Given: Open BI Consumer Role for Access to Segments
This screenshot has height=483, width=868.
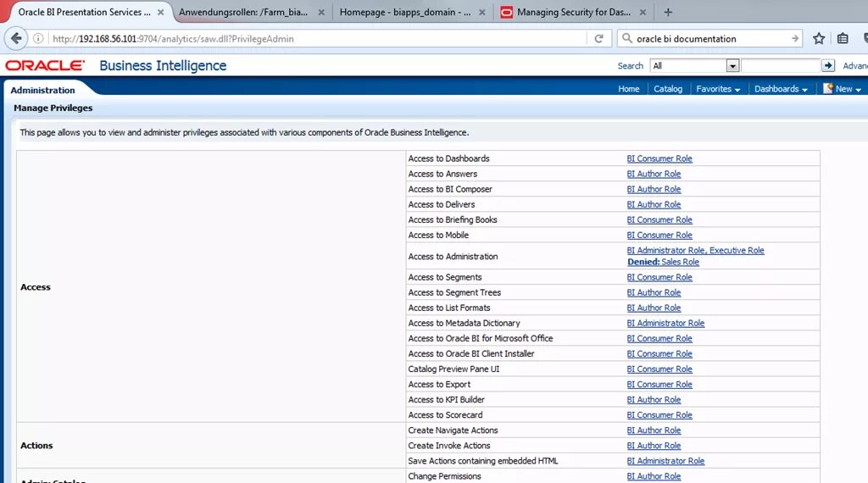Looking at the screenshot, I should point(659,277).
